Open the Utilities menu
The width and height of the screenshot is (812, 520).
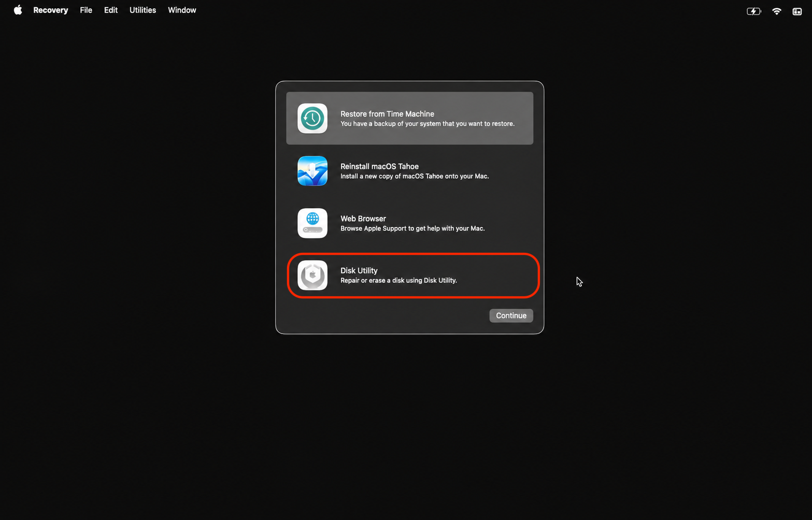143,10
